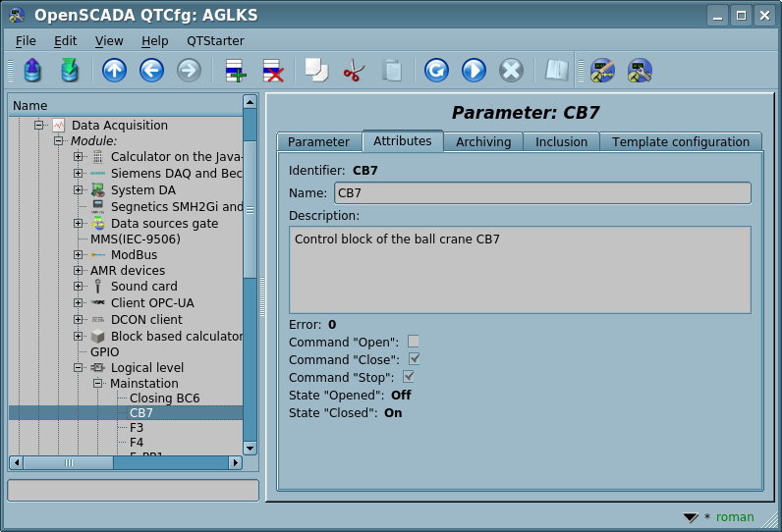782x532 pixels.
Task: Click the scissors Cut icon
Action: (x=354, y=71)
